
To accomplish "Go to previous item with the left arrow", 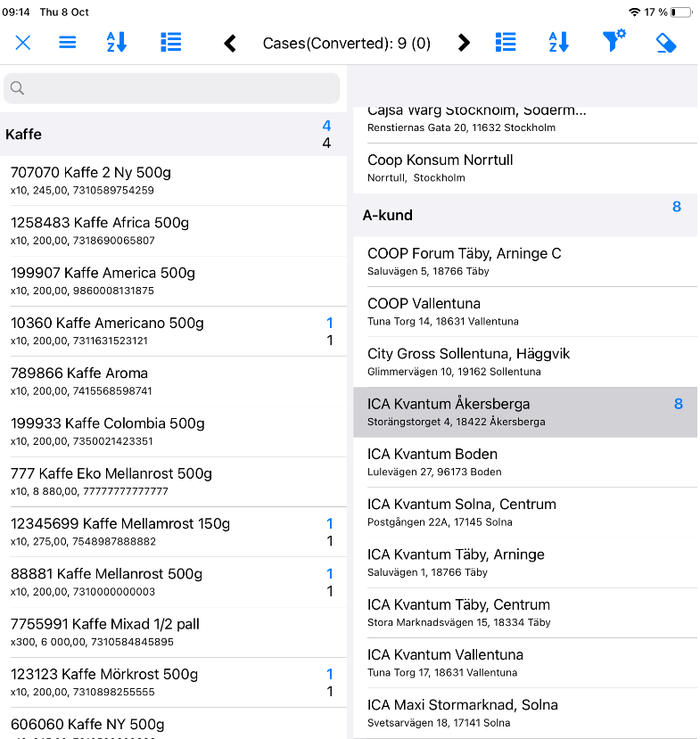I will click(x=230, y=44).
